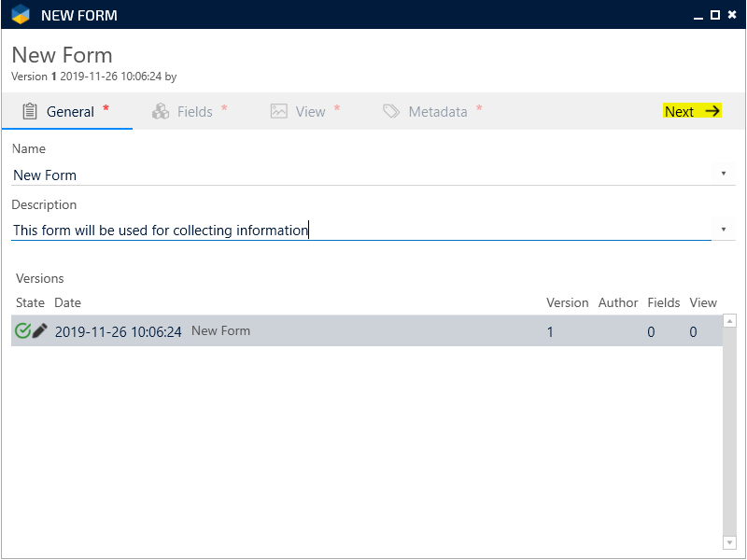This screenshot has width=747, height=560.
Task: Click the Next arrow icon
Action: coord(712,111)
